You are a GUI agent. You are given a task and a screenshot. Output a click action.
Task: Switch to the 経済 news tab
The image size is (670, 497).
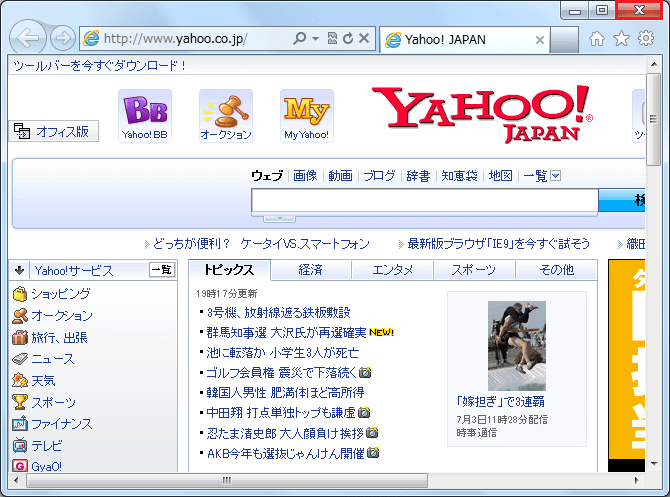click(x=310, y=270)
